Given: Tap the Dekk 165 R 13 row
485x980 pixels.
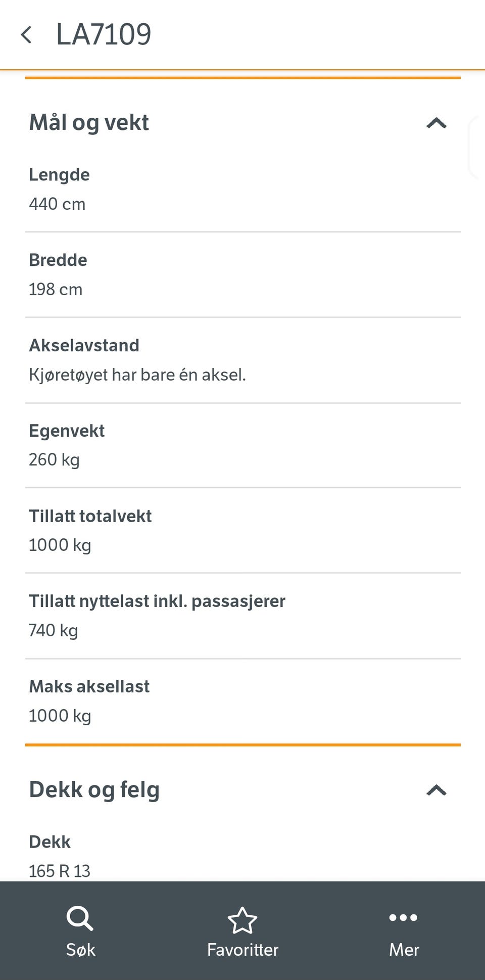Looking at the screenshot, I should click(243, 857).
